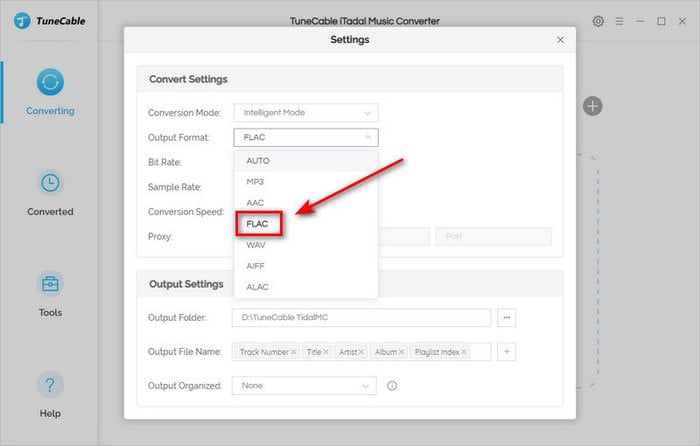Collapse the Output Format dropdown
This screenshot has height=446, width=700.
[306, 138]
